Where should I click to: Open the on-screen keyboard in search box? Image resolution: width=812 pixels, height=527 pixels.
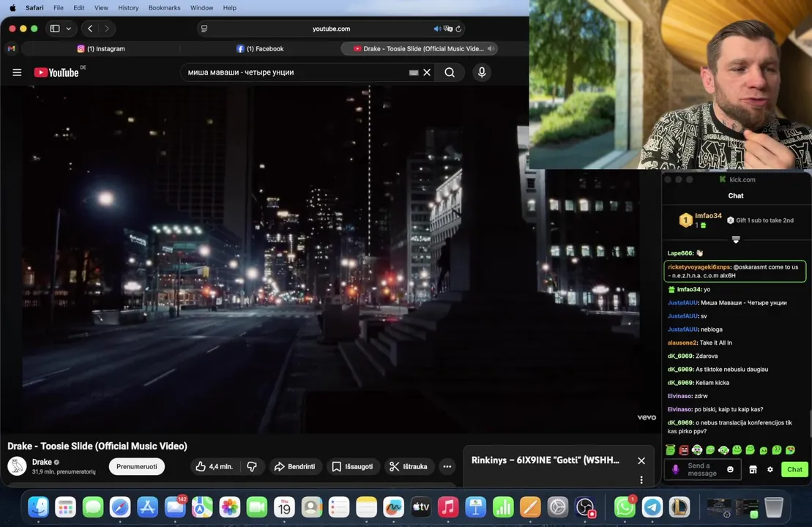tap(413, 73)
